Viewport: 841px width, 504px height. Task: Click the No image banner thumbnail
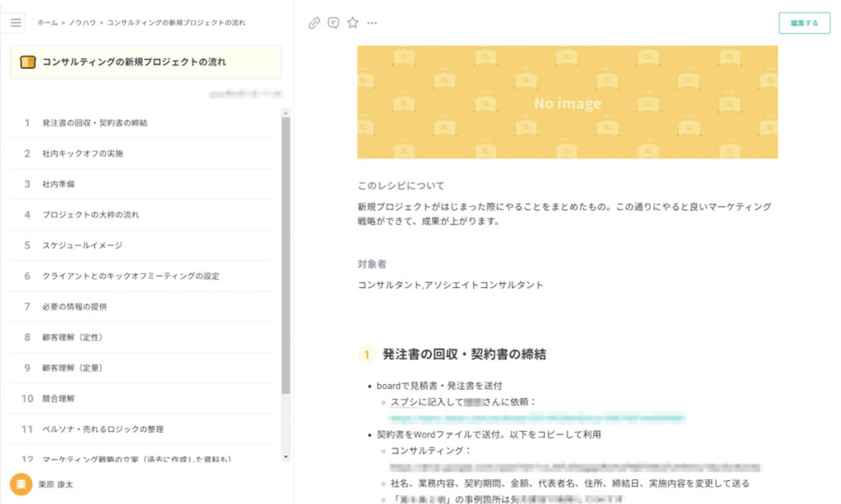coord(568,102)
